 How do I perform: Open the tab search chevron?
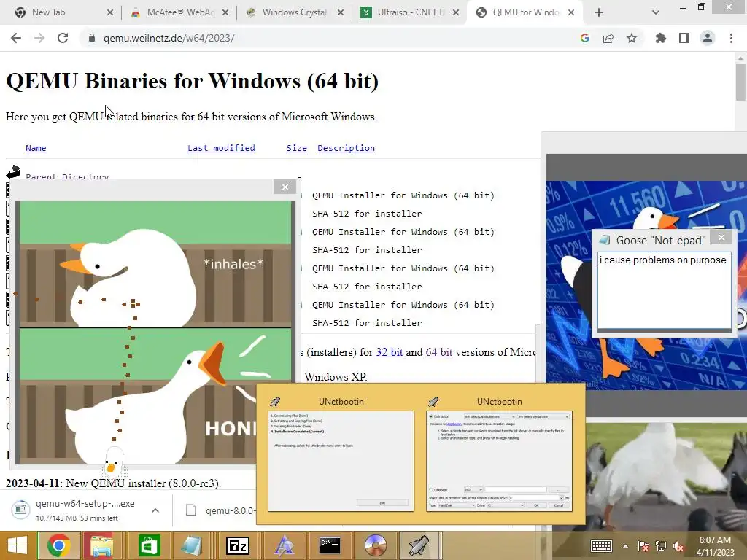tap(656, 12)
